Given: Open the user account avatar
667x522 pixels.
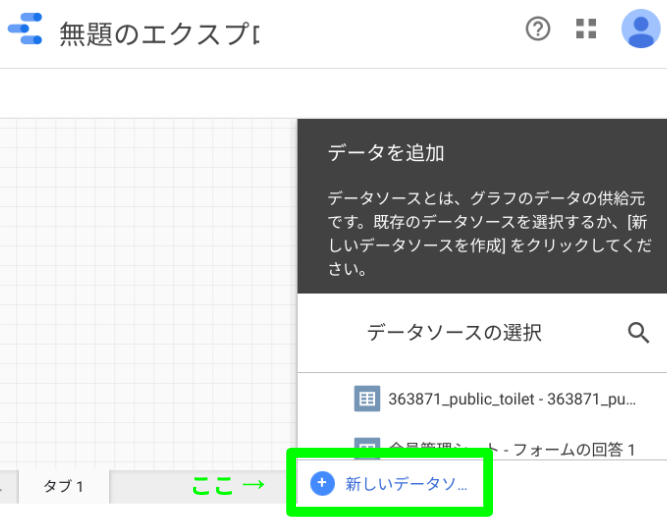Looking at the screenshot, I should (641, 29).
